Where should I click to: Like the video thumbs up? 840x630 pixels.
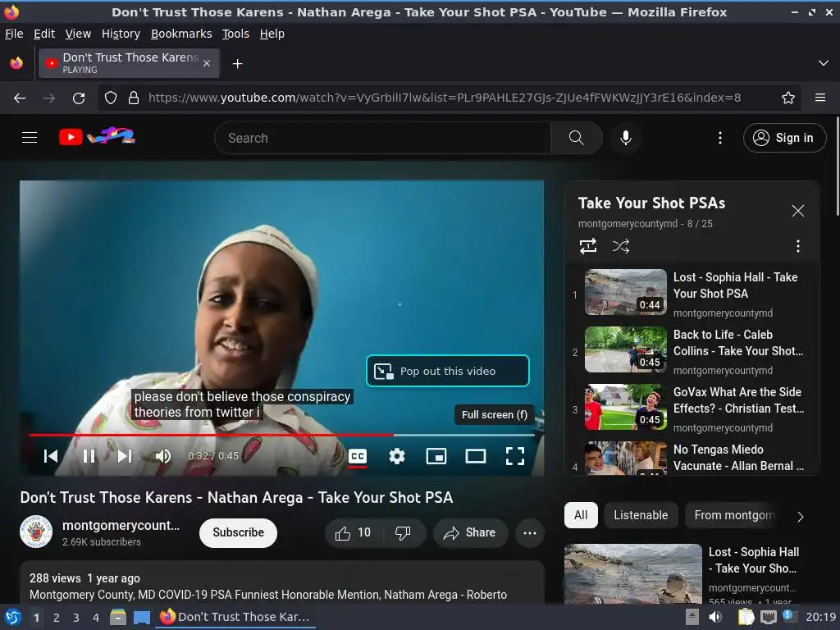(353, 532)
